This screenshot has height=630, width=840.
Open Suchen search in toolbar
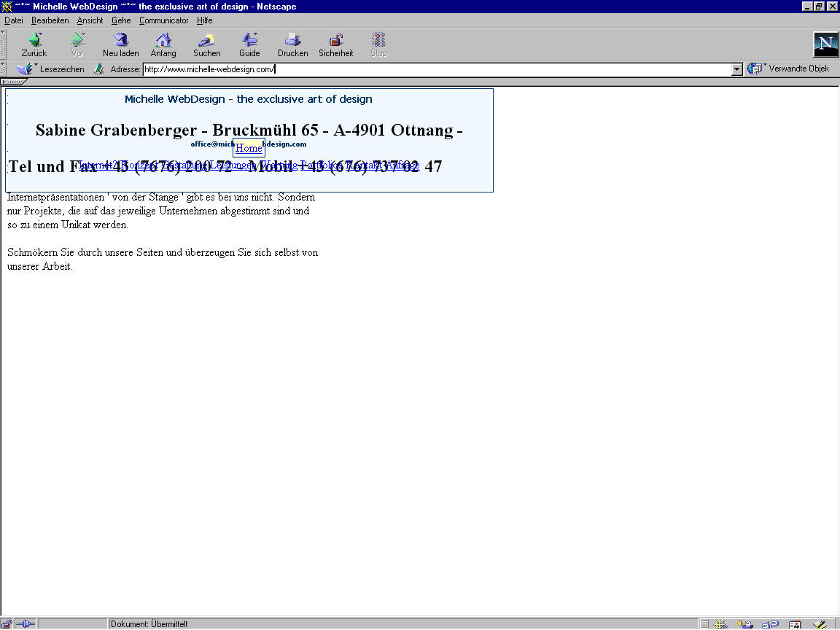point(206,44)
